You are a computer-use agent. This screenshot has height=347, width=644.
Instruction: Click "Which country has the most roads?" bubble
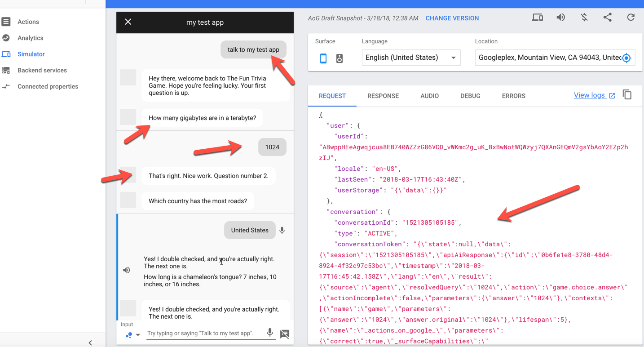click(x=198, y=201)
